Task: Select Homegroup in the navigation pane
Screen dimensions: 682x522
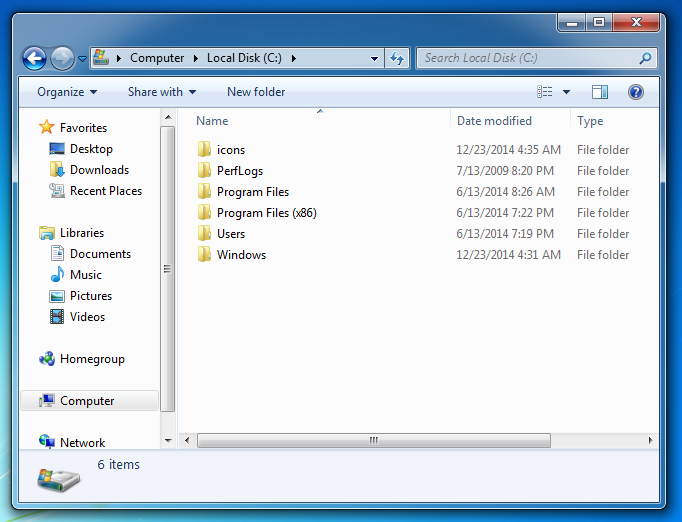Action: (x=92, y=359)
